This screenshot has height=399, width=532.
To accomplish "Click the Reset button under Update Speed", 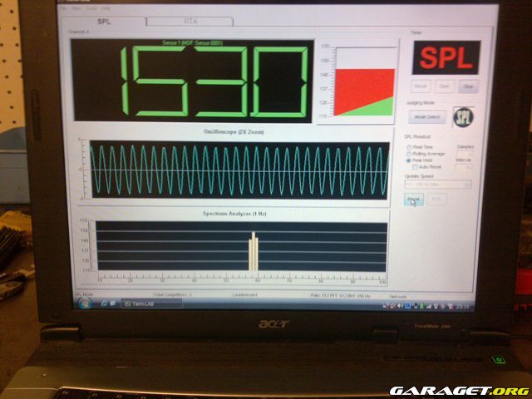I will 413,199.
